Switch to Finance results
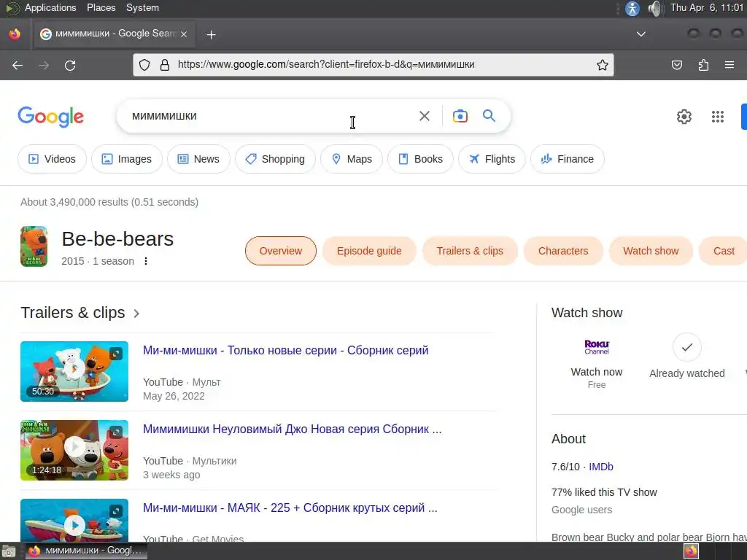 point(568,159)
